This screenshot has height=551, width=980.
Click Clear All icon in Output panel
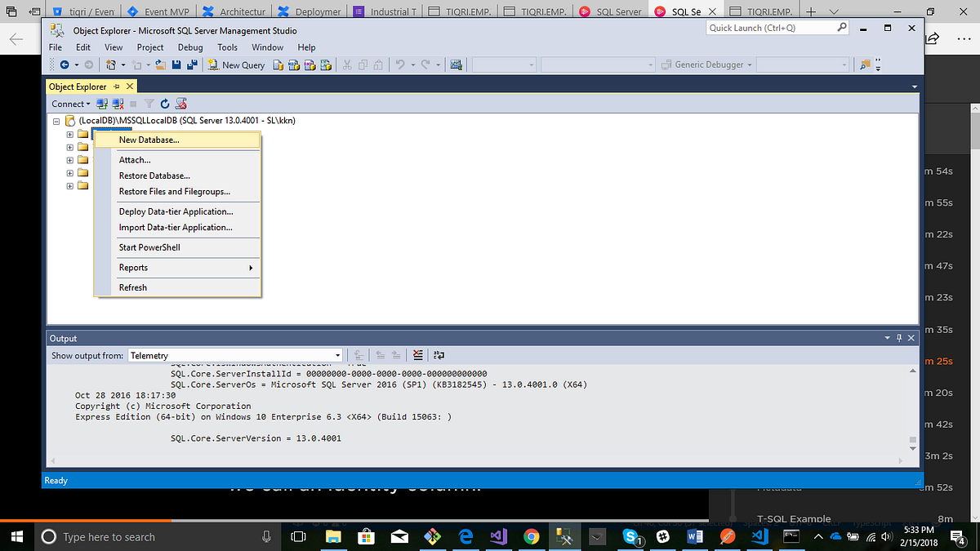(418, 355)
